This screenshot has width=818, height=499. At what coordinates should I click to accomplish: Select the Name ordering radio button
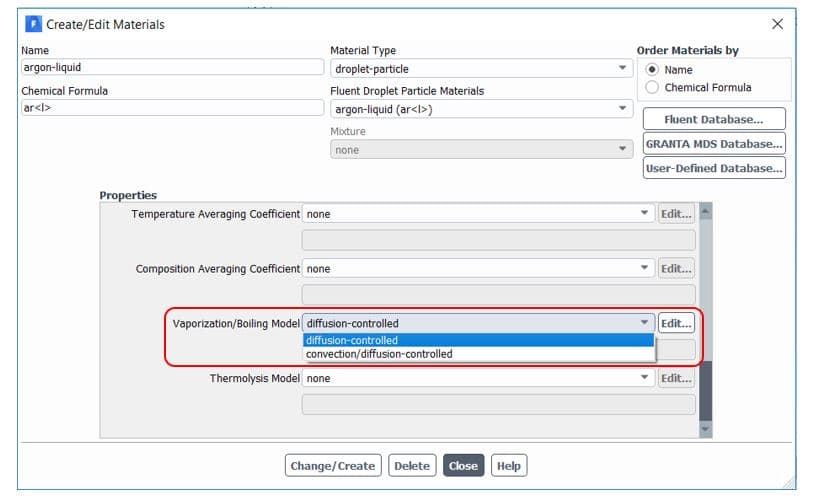pyautogui.click(x=653, y=70)
